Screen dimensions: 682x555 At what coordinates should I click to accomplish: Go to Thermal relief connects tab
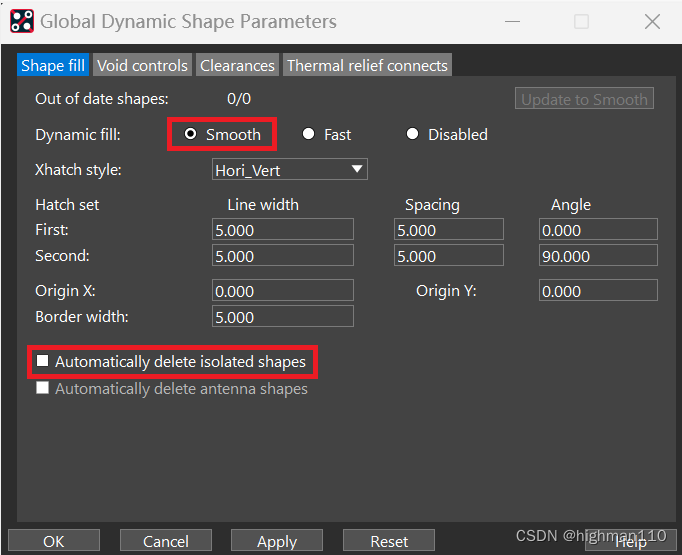(x=367, y=65)
